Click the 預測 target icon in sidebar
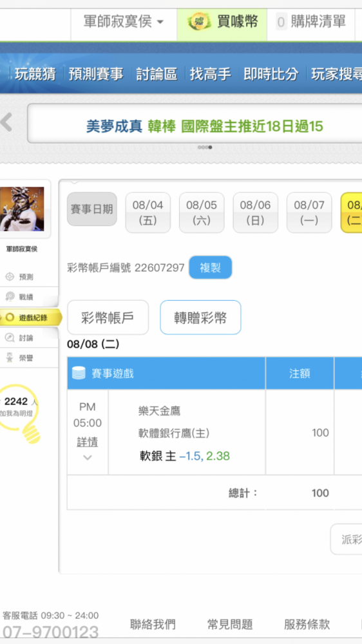362x644 pixels. 10,277
